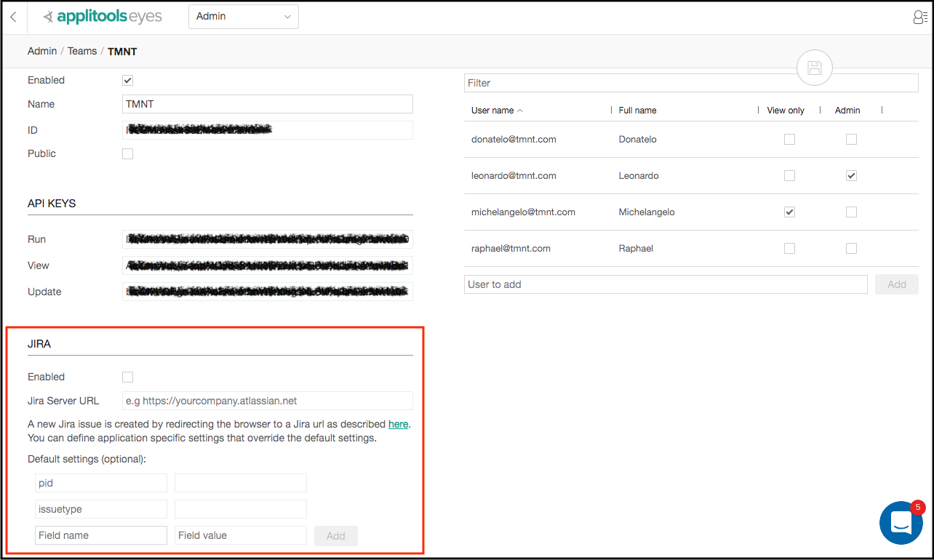The image size is (934, 560).
Task: Check Admin for raphael@tmnt.com
Action: [x=851, y=248]
